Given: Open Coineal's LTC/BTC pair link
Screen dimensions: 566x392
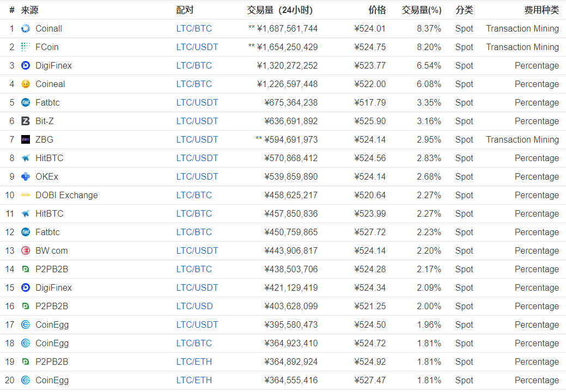Looking at the screenshot, I should pyautogui.click(x=194, y=84).
